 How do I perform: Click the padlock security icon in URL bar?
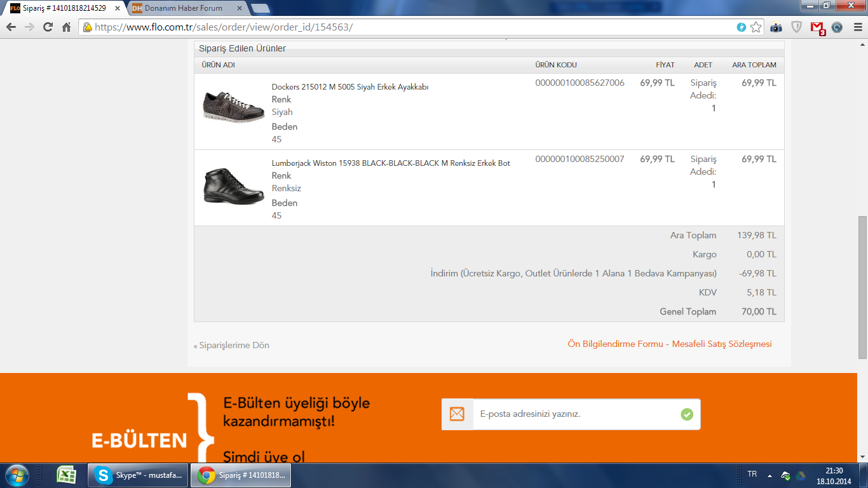tap(88, 27)
